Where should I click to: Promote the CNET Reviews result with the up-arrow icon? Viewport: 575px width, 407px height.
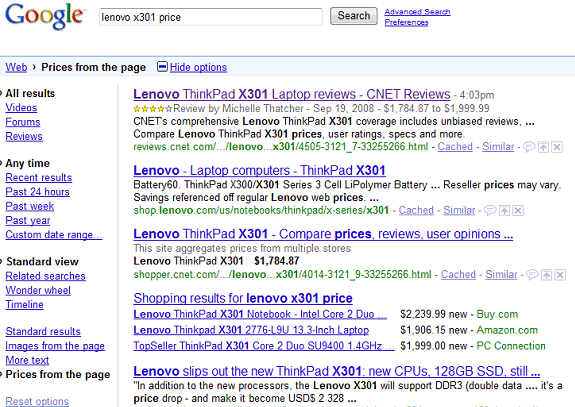pos(543,147)
